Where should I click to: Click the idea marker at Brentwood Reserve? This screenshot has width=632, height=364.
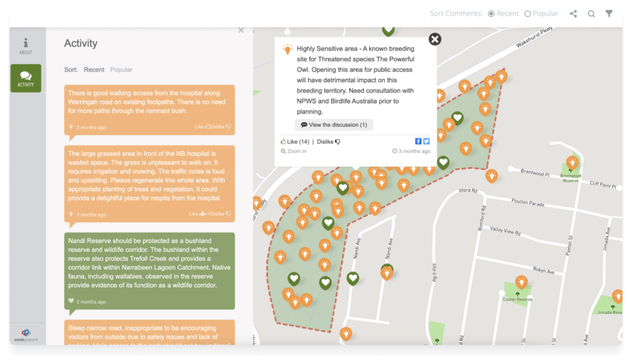tap(572, 162)
